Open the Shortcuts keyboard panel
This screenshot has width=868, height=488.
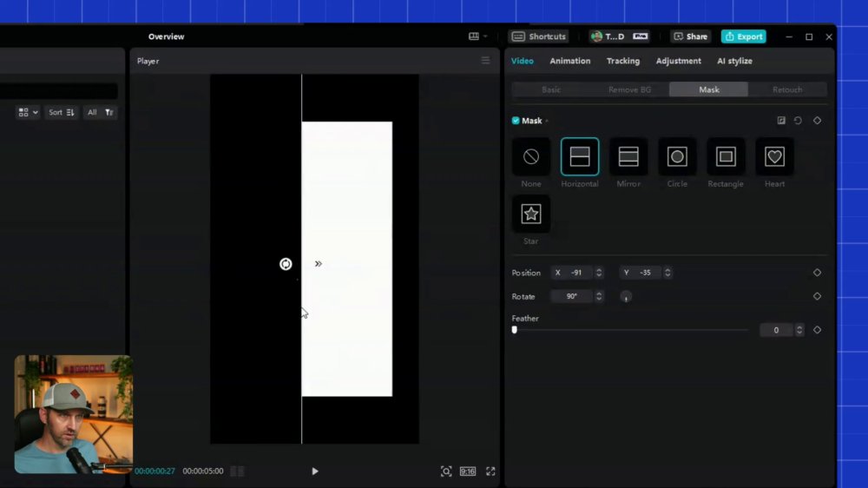(539, 36)
